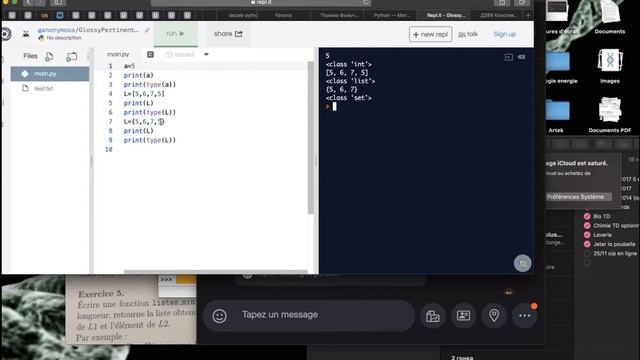This screenshot has width=640, height=360.
Task: Open emoji picker in the chat window
Action: pos(220,316)
